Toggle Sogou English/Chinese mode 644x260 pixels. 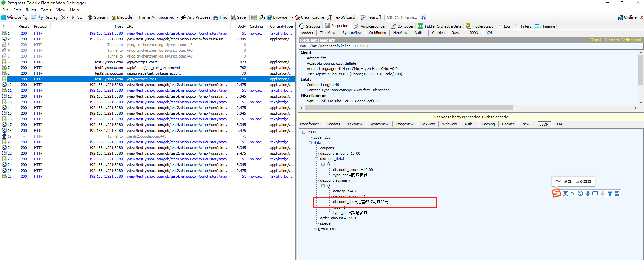point(566,193)
